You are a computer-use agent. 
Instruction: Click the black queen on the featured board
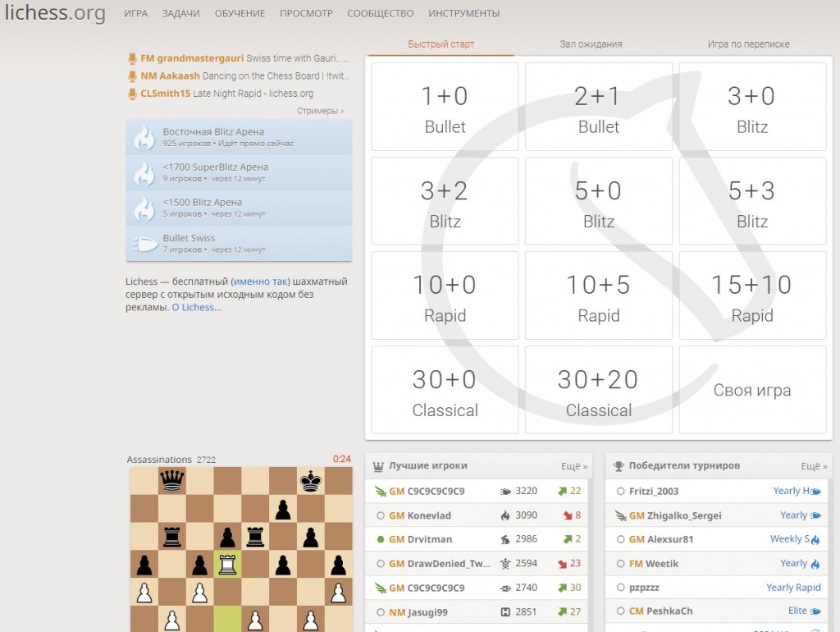click(171, 481)
